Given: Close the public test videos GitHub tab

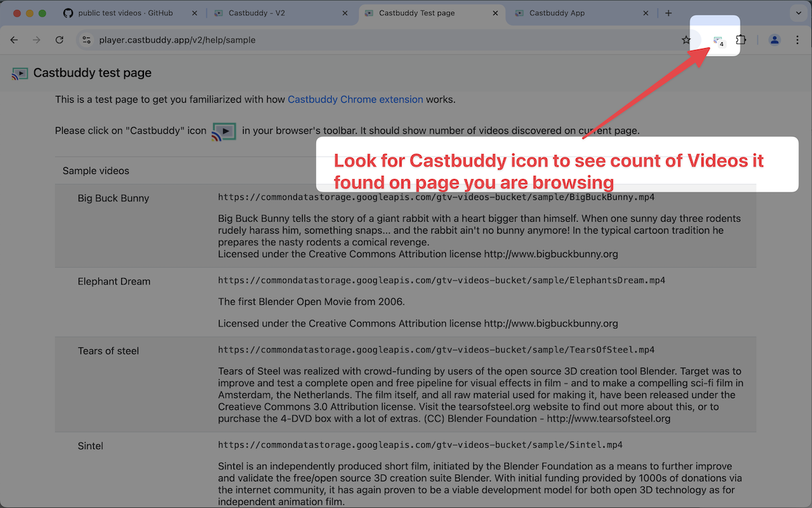Looking at the screenshot, I should tap(195, 13).
